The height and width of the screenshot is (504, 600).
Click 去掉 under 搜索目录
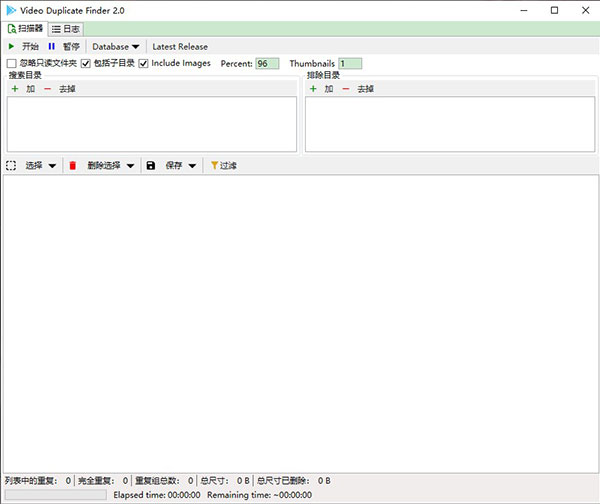point(67,89)
